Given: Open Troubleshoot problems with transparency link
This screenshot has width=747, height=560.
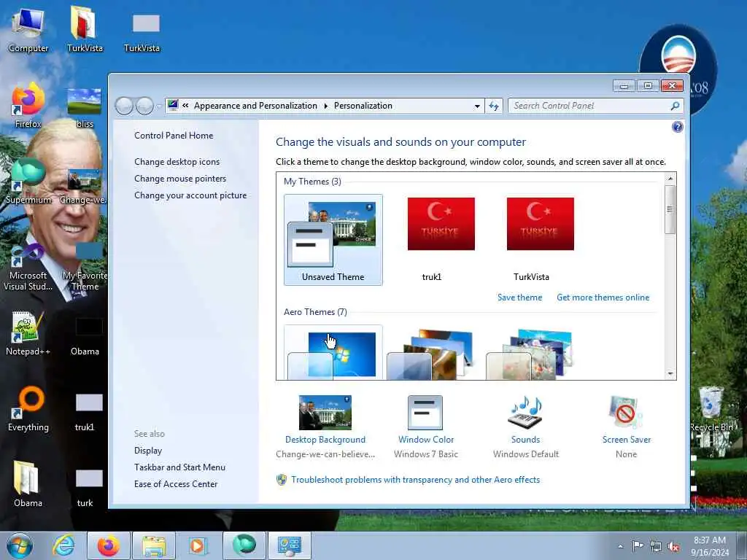Looking at the screenshot, I should [x=415, y=480].
